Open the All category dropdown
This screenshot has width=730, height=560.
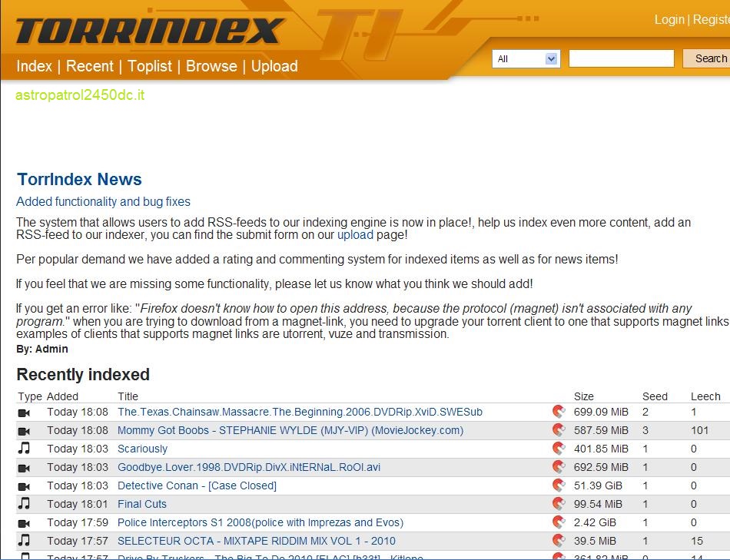[x=526, y=58]
